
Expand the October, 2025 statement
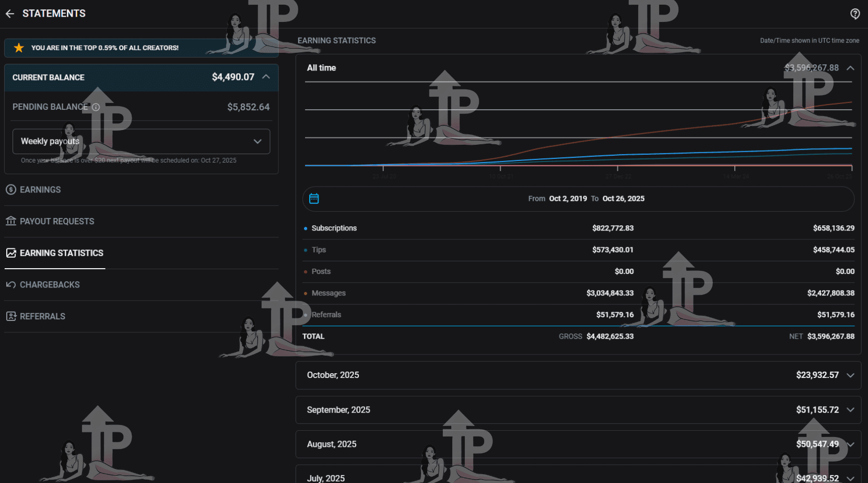[851, 375]
